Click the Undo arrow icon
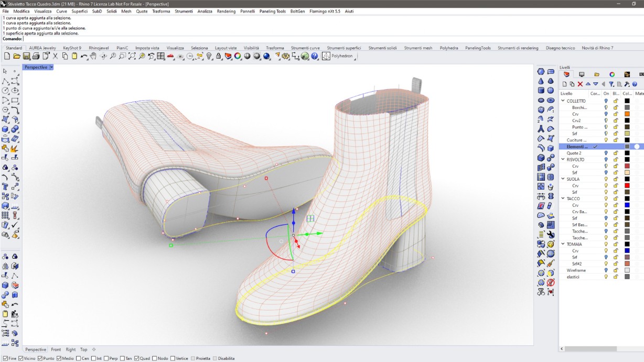 coord(84,56)
